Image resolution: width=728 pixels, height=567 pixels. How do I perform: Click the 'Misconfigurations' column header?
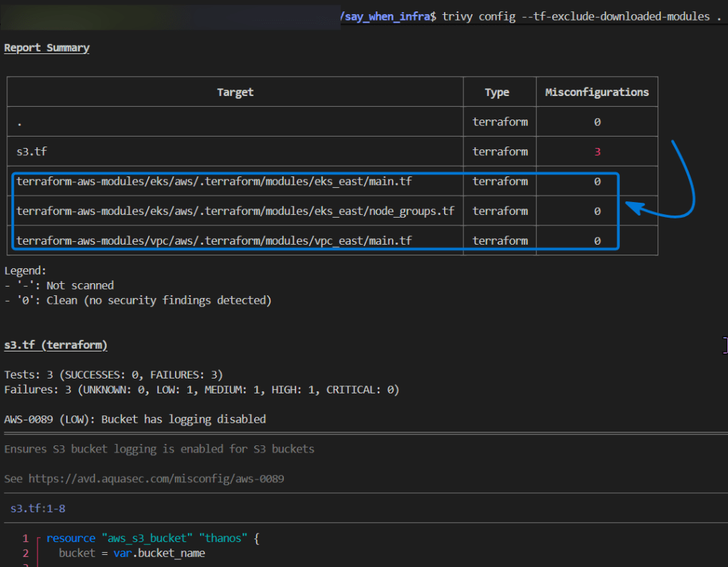coord(597,92)
